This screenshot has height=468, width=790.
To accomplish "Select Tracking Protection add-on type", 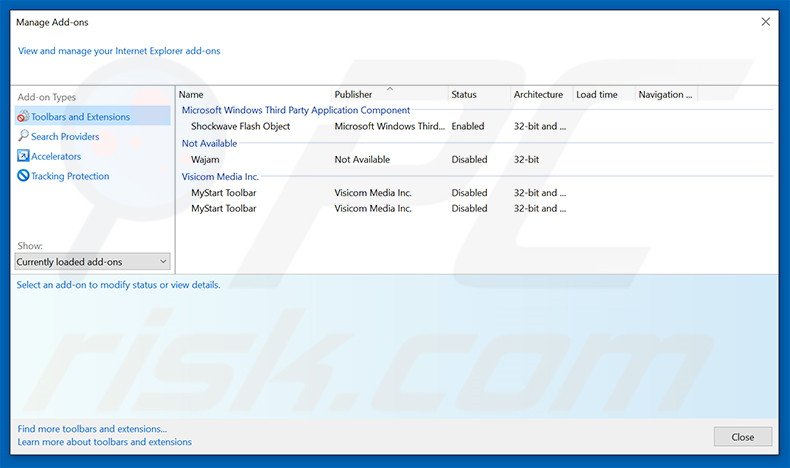I will (93, 176).
